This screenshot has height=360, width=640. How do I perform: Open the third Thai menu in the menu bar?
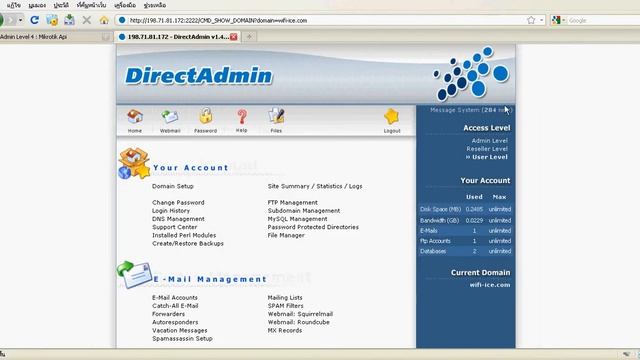coord(61,5)
